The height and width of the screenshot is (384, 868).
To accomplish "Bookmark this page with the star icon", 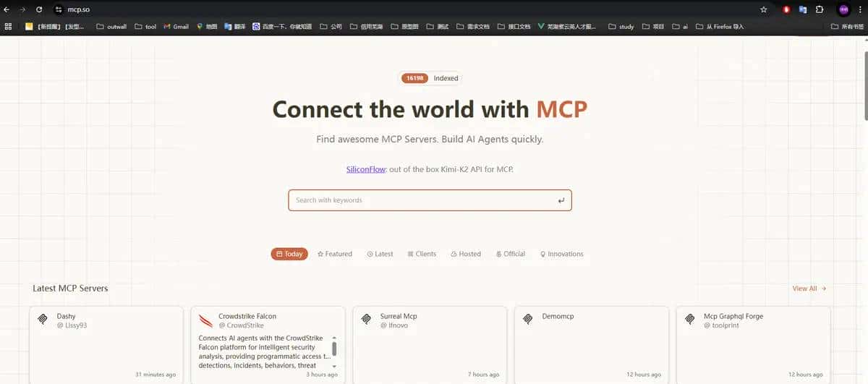I will pos(764,9).
